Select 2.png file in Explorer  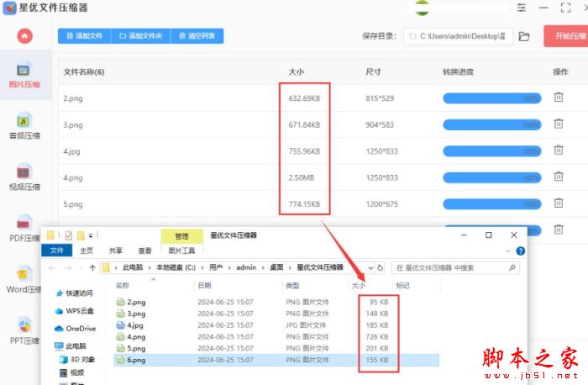pyautogui.click(x=131, y=302)
